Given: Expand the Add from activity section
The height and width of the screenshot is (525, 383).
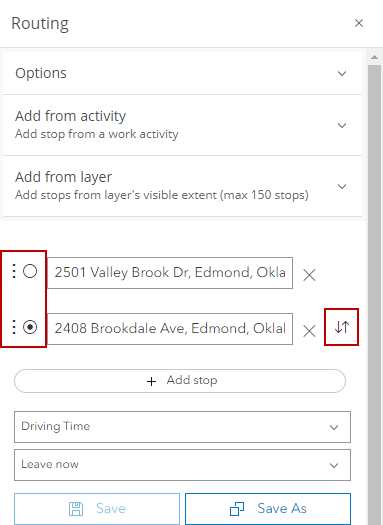Looking at the screenshot, I should pos(182,125).
